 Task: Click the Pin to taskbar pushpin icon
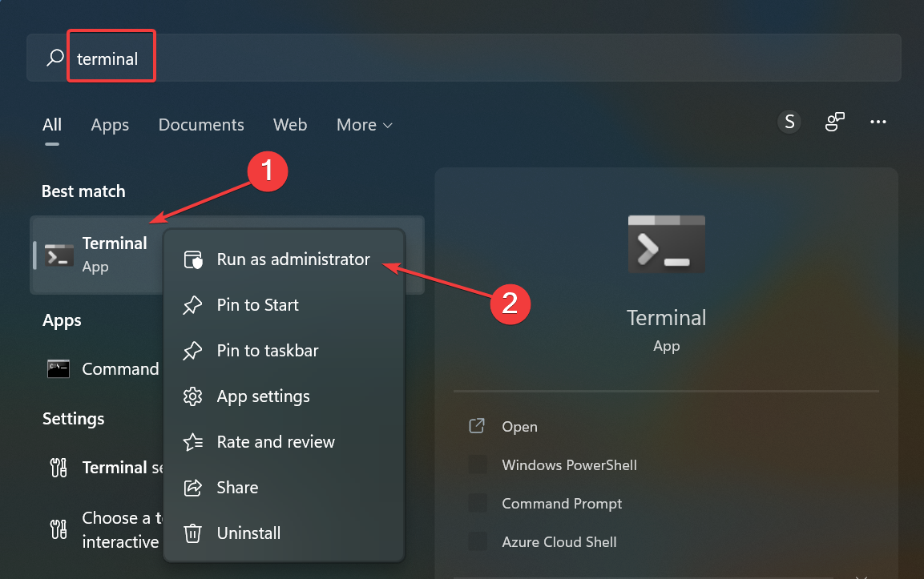(192, 351)
